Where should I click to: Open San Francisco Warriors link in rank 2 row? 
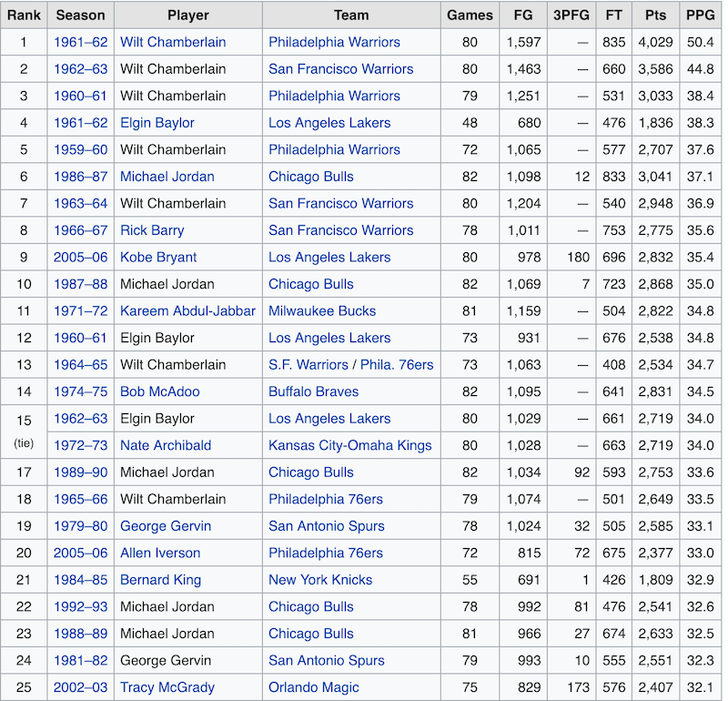click(x=340, y=69)
